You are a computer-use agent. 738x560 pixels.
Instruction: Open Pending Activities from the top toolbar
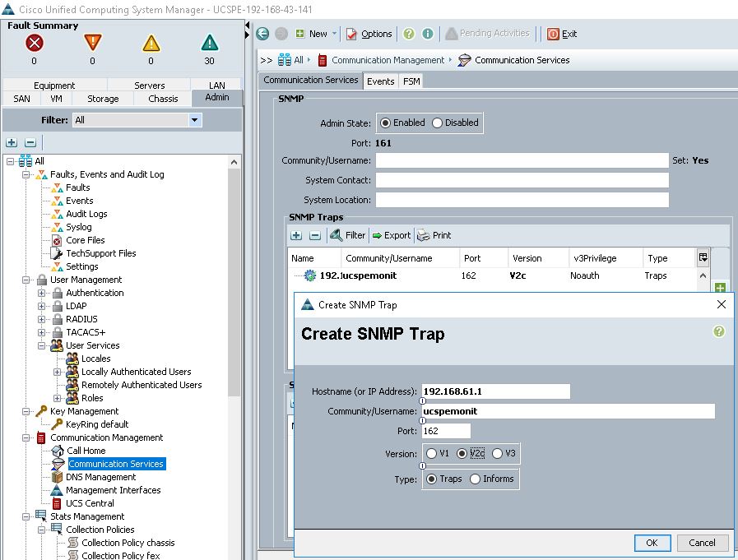pyautogui.click(x=489, y=34)
